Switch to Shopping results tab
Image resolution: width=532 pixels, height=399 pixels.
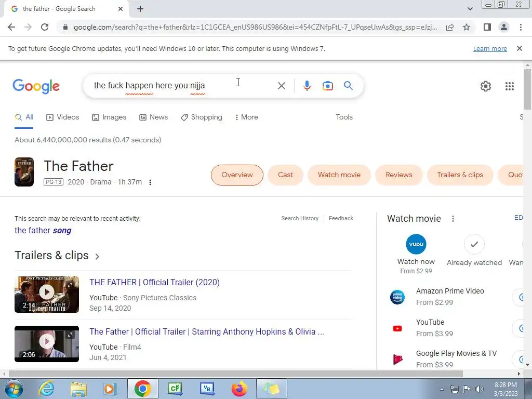(202, 117)
